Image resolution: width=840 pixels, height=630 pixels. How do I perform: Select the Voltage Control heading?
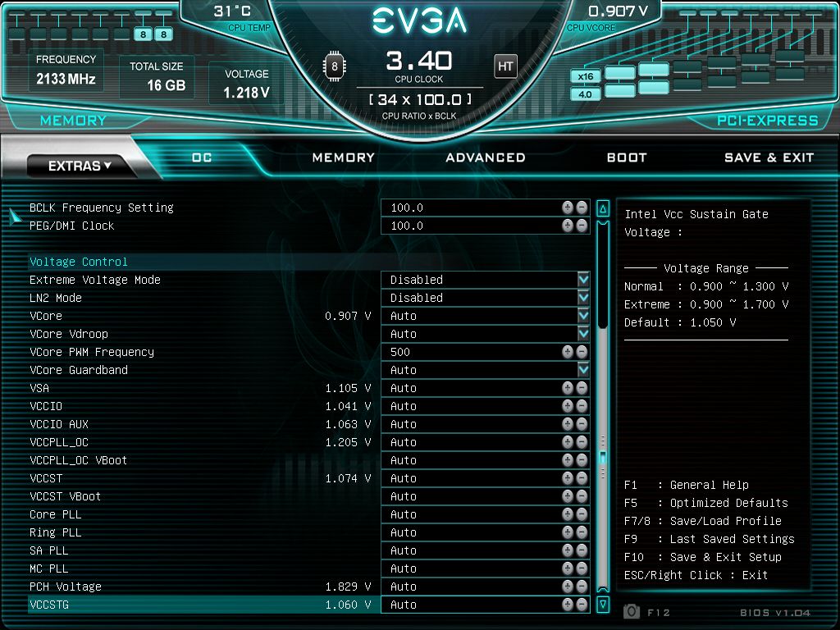(79, 262)
